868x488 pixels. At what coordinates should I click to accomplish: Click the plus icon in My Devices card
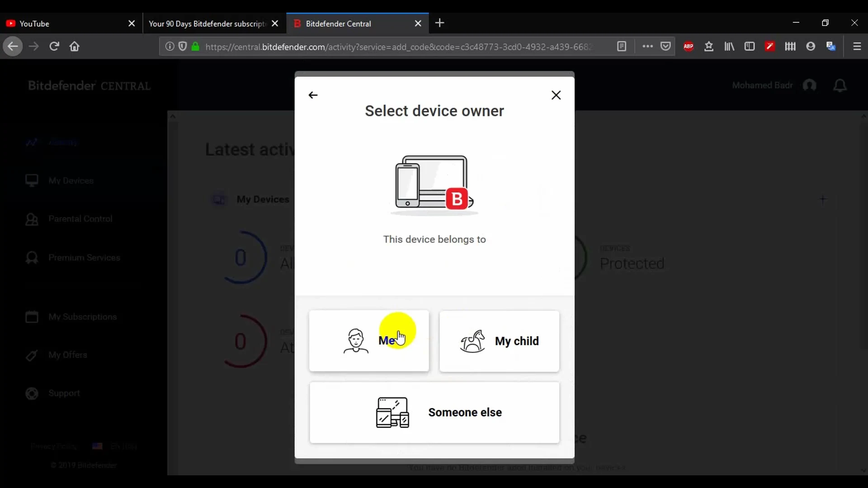coord(823,199)
